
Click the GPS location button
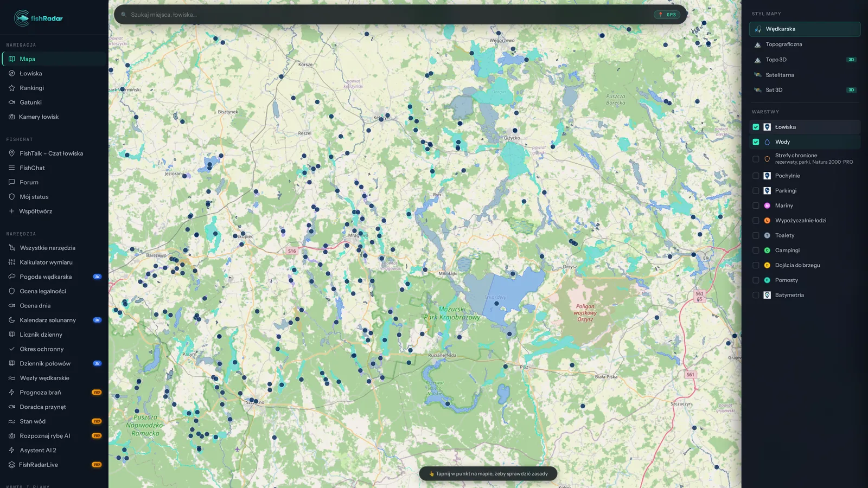667,15
